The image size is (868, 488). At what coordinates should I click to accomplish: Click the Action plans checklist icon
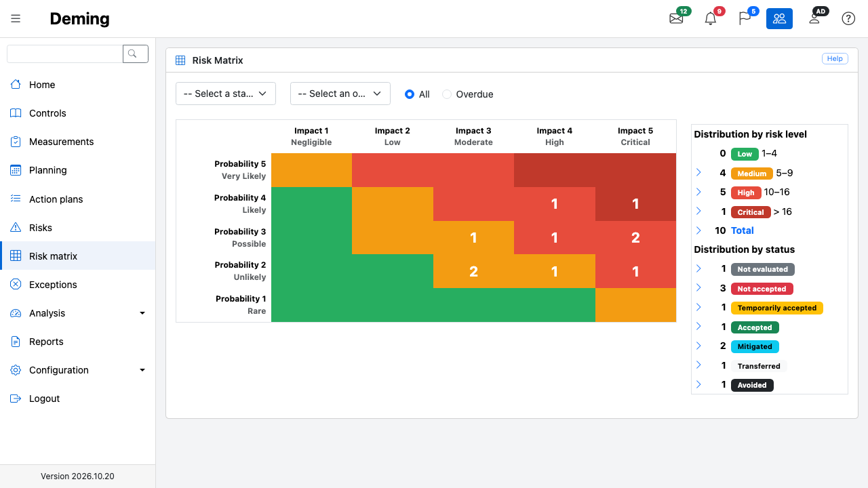(x=16, y=199)
